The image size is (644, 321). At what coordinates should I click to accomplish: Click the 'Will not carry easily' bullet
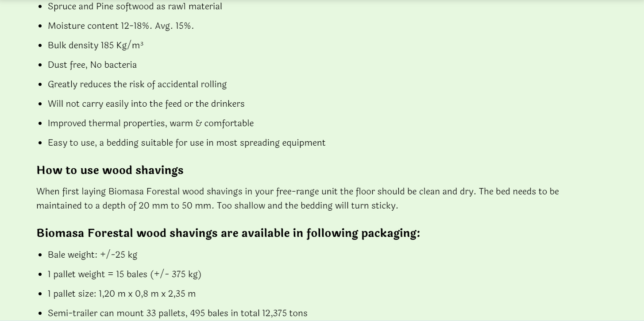[x=146, y=104]
